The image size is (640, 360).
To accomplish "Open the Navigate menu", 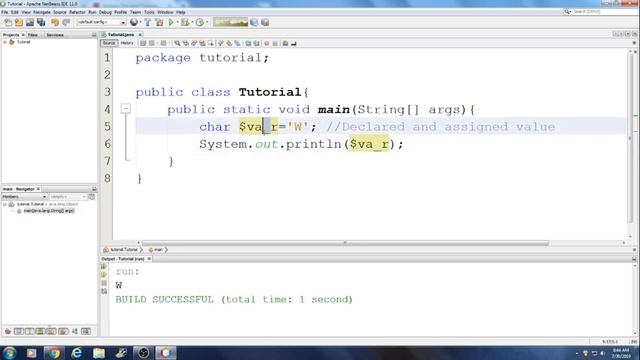I will point(42,12).
